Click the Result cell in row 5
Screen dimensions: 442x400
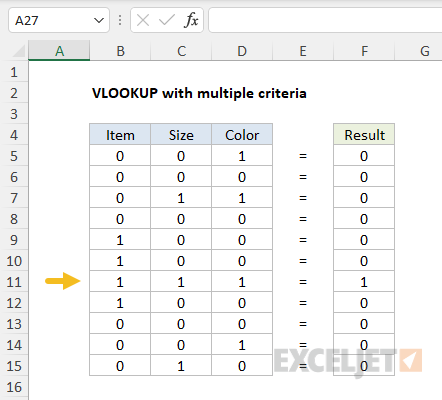[364, 156]
